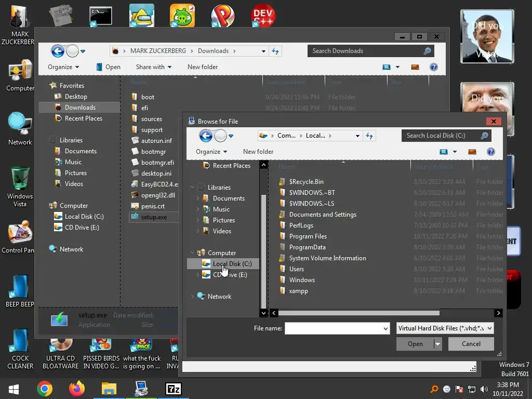Viewport: 532px width, 399px height.
Task: Open Computer desktop icon
Action: [20, 76]
